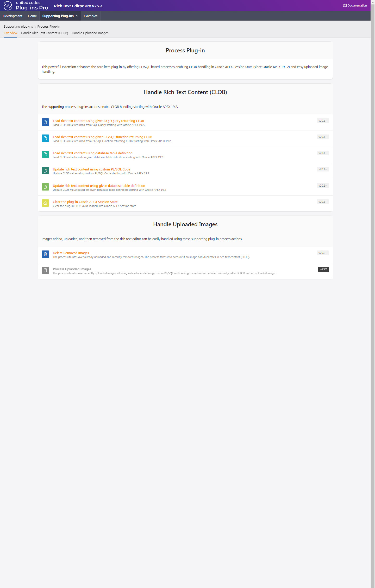
Task: Click the Supporting plug-ins breadcrumb
Action: (x=18, y=27)
